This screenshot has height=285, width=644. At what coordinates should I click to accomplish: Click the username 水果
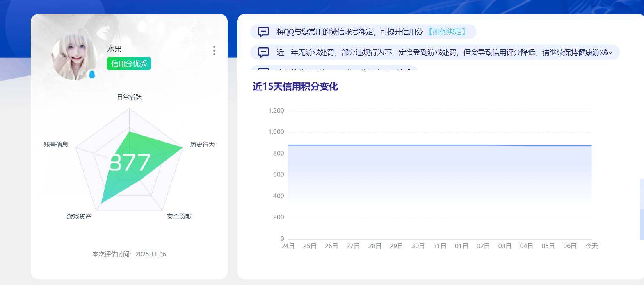coord(114,49)
